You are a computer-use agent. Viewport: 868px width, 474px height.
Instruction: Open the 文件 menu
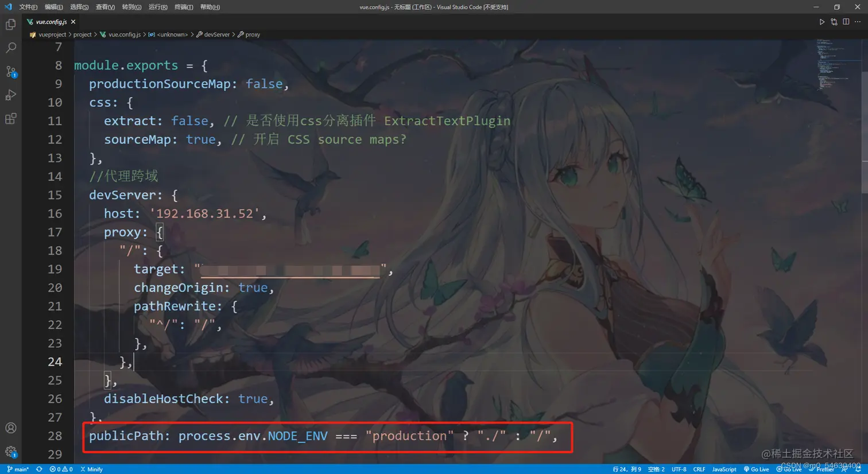tap(28, 7)
